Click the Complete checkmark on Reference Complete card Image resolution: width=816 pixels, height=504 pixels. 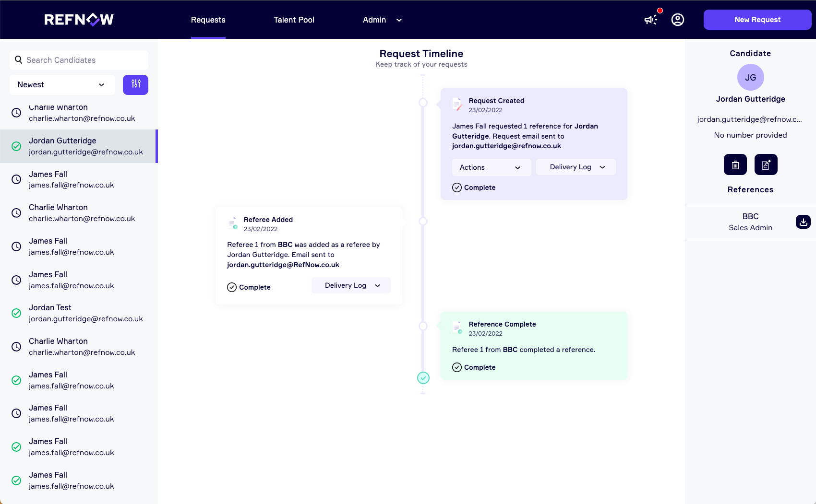coord(457,367)
